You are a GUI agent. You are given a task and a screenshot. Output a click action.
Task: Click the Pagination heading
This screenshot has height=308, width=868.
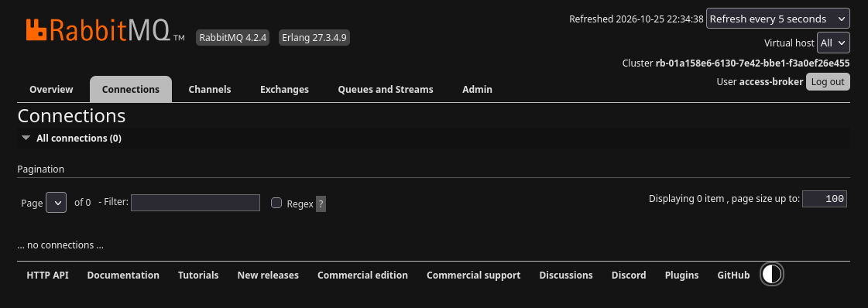pos(41,169)
